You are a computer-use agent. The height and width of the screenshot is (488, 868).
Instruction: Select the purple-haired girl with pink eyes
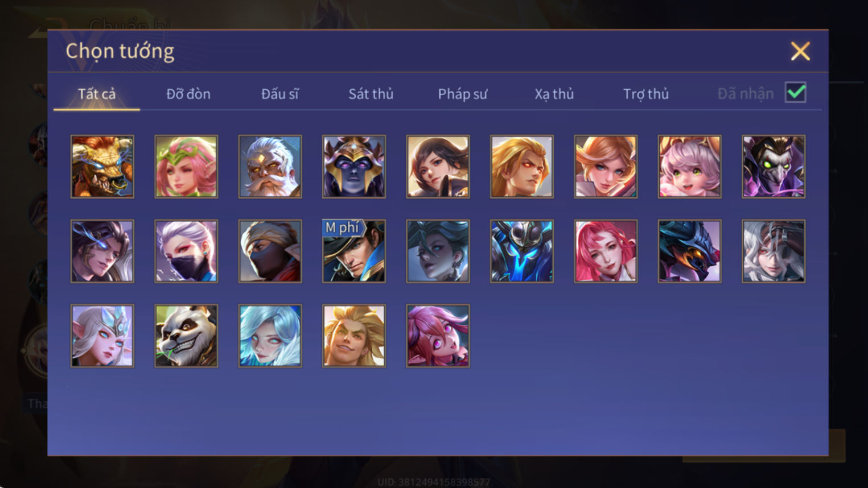[438, 336]
